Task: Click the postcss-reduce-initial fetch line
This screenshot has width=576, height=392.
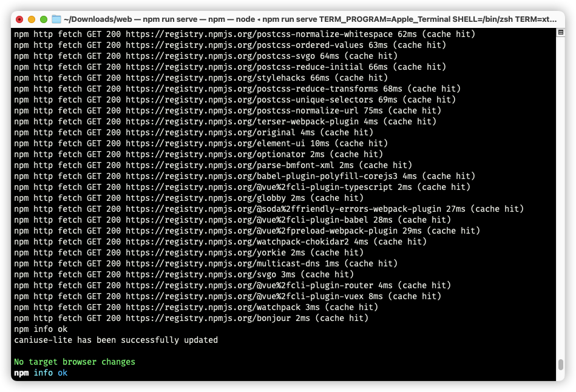Action: pos(230,67)
